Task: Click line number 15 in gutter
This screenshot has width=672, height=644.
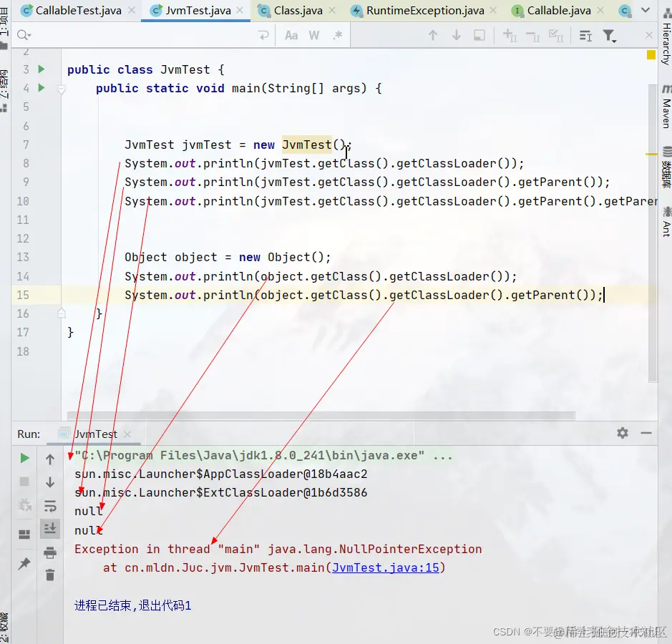Action: coord(23,295)
